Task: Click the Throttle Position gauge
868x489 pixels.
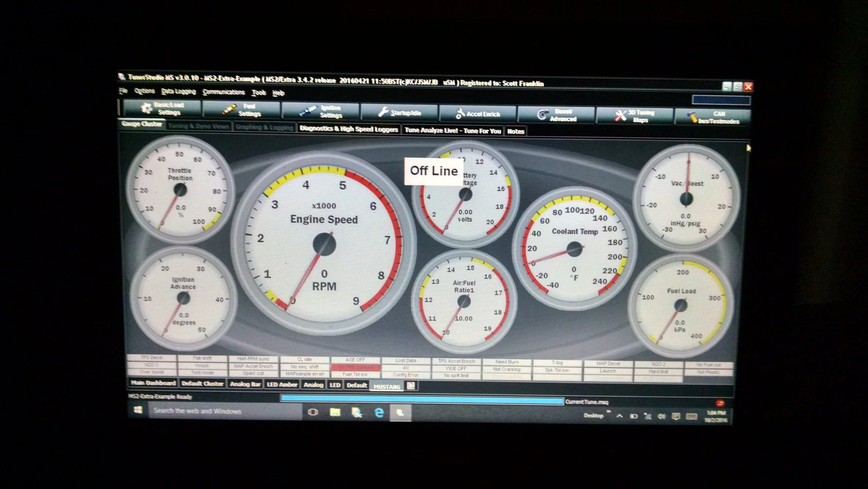Action: (180, 189)
